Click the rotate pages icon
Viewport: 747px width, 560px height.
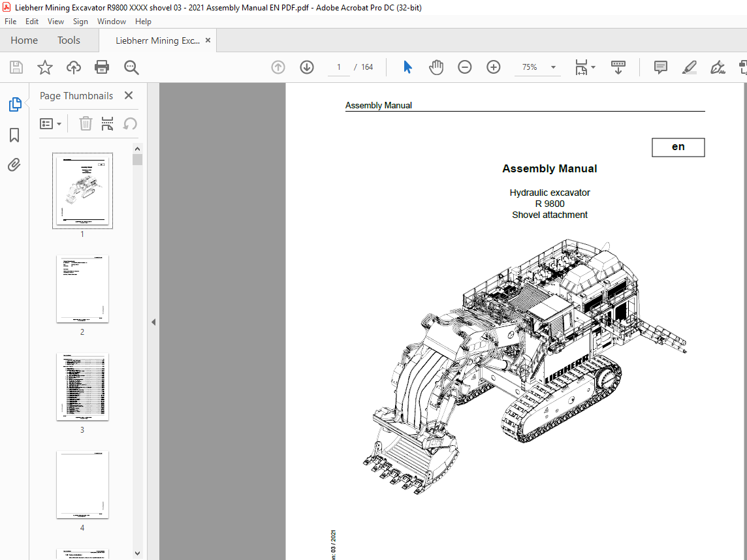pos(130,124)
